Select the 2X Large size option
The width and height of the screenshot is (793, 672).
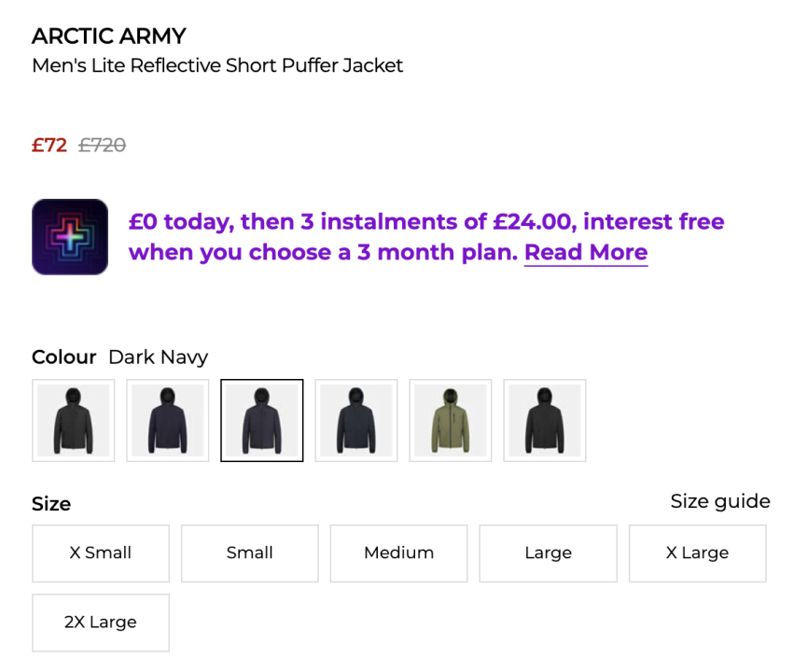(101, 623)
